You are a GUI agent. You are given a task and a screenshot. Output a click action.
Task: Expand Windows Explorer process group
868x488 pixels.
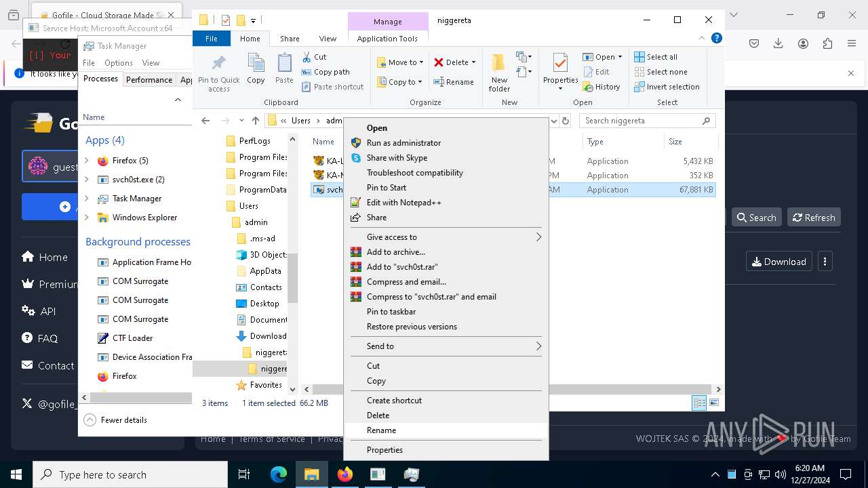tap(87, 218)
